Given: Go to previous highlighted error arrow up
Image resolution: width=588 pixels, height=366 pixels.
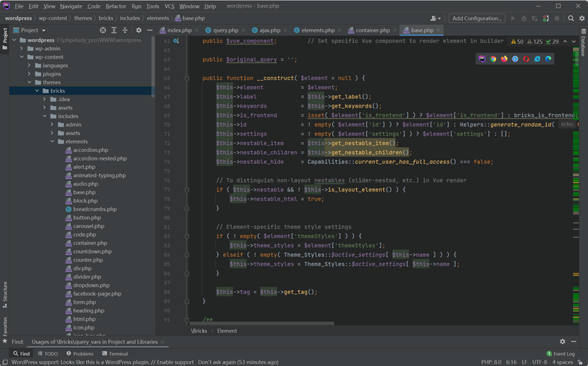Looking at the screenshot, I should click(565, 42).
